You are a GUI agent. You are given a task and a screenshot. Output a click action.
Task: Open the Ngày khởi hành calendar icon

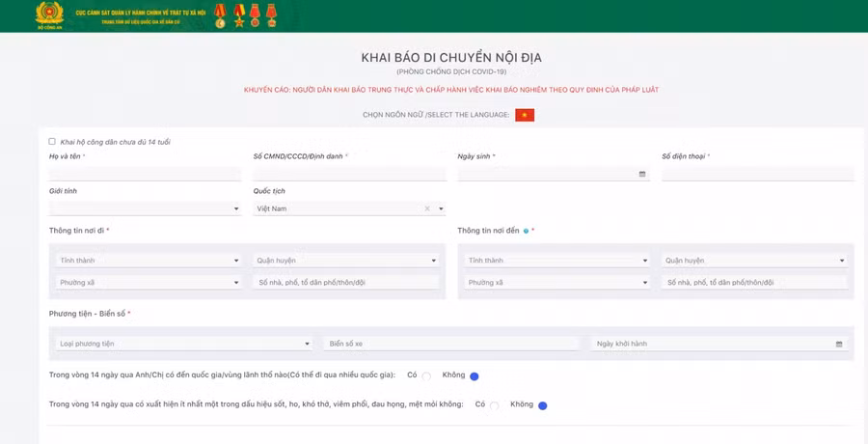coord(839,345)
